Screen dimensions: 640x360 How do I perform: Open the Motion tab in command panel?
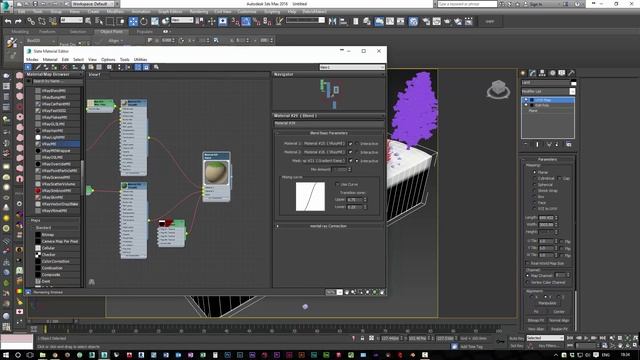552,73
